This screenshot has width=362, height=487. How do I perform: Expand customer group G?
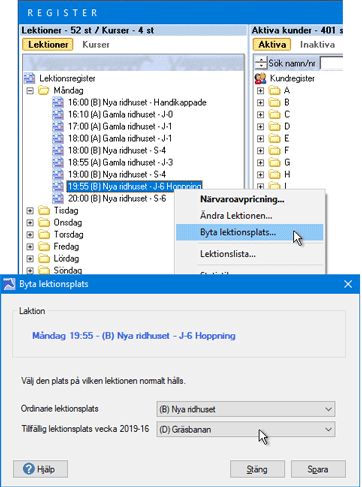261,163
